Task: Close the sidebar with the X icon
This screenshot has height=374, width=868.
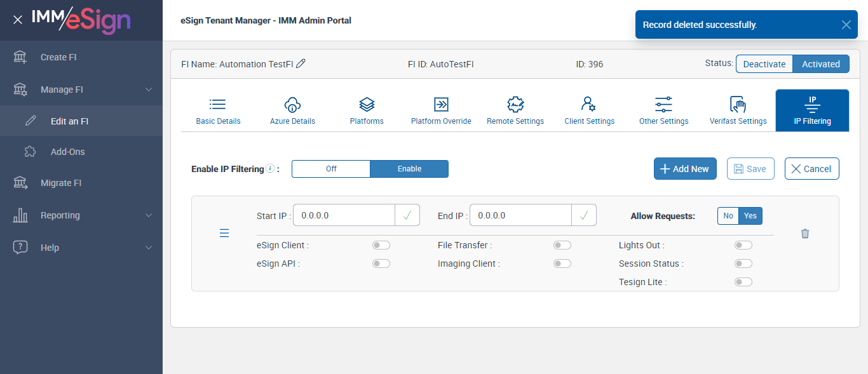Action: point(18,20)
